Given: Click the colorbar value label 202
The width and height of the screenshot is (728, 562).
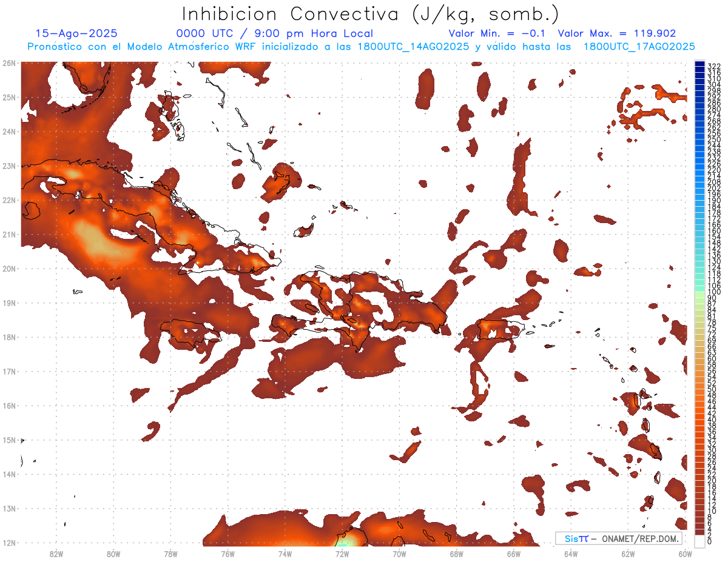Looking at the screenshot, I should tap(714, 189).
